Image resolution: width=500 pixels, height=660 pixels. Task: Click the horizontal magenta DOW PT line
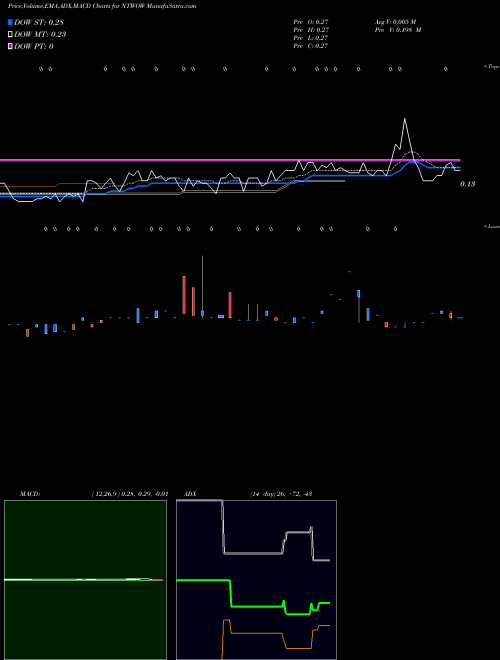[230, 160]
